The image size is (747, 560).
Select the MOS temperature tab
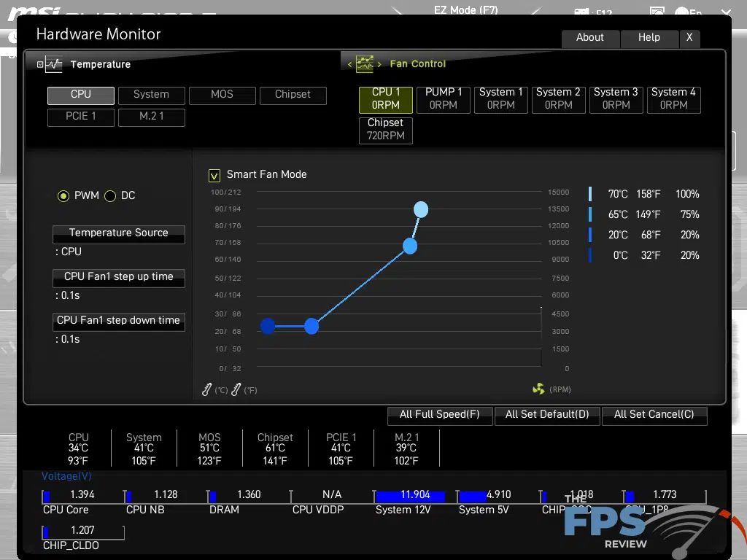coord(222,96)
